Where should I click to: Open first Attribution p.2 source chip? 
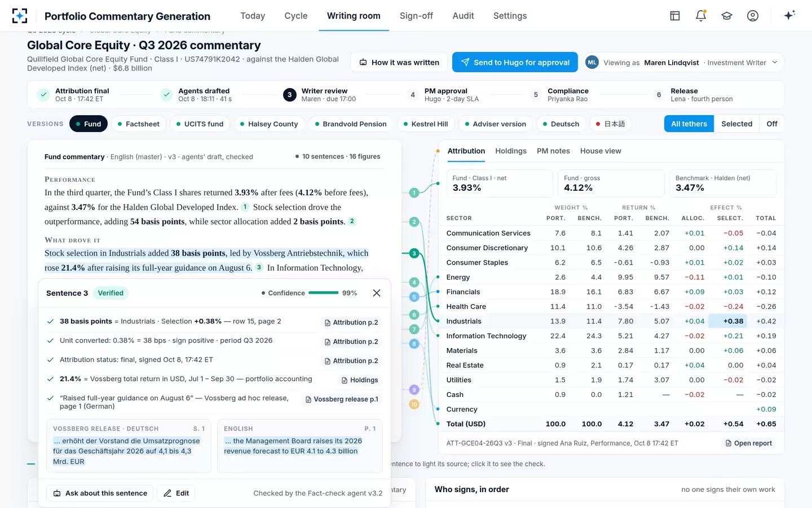coord(351,323)
